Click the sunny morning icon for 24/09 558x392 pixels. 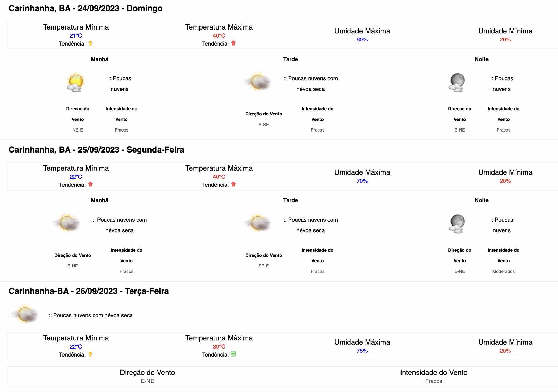pos(76,82)
